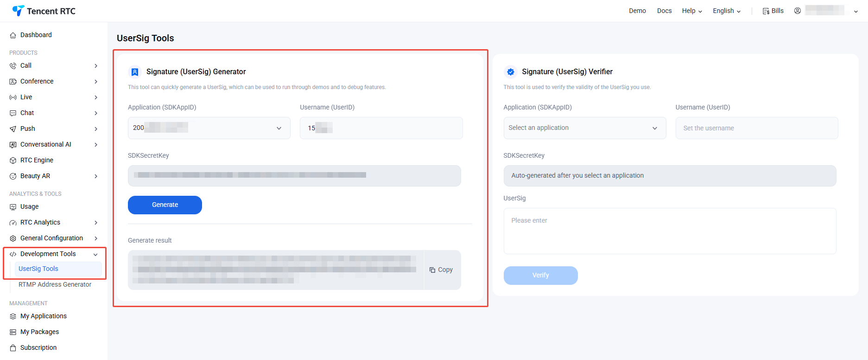Expand the Live submenu chevron

click(x=96, y=97)
